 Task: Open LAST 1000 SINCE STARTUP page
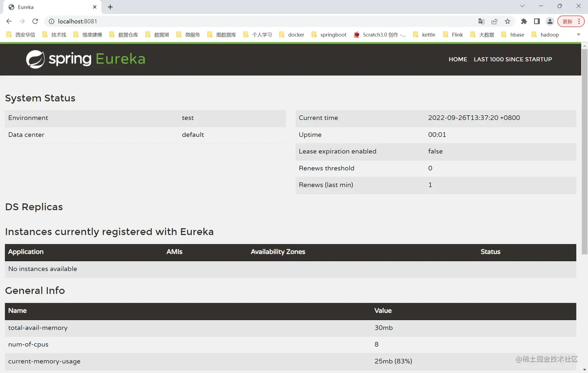coord(513,59)
